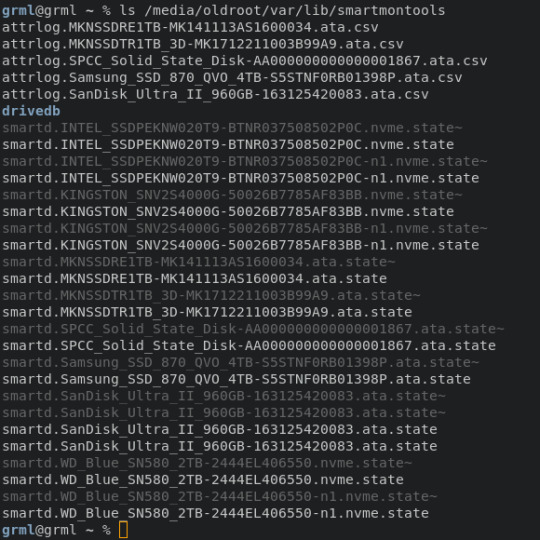Select attrlog.MKNSSDRE1TB-MK141113AS1600034.ata.csv filename
Viewport: 540px width, 540px height.
click(x=190, y=27)
